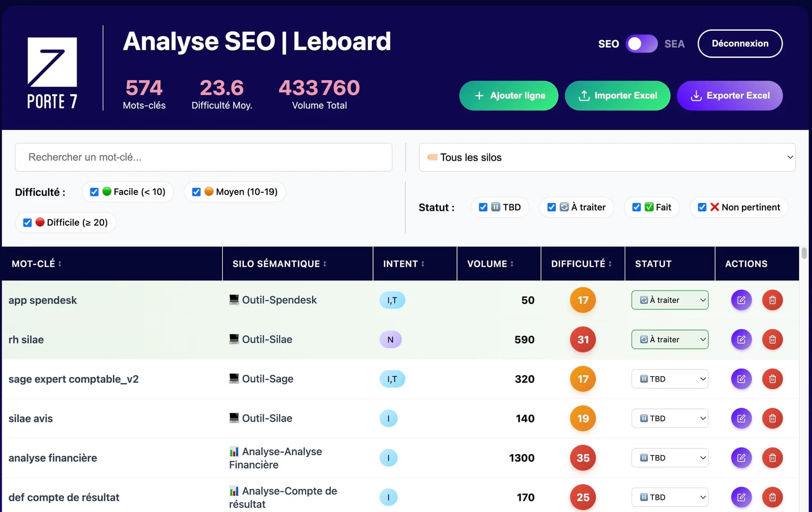Open status dropdown for sage expert comptable_v2

tap(670, 379)
